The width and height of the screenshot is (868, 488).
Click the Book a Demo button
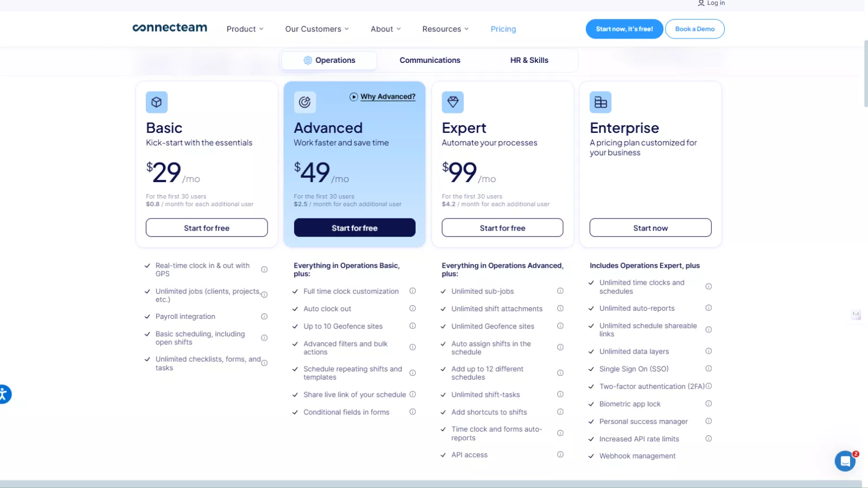click(694, 29)
